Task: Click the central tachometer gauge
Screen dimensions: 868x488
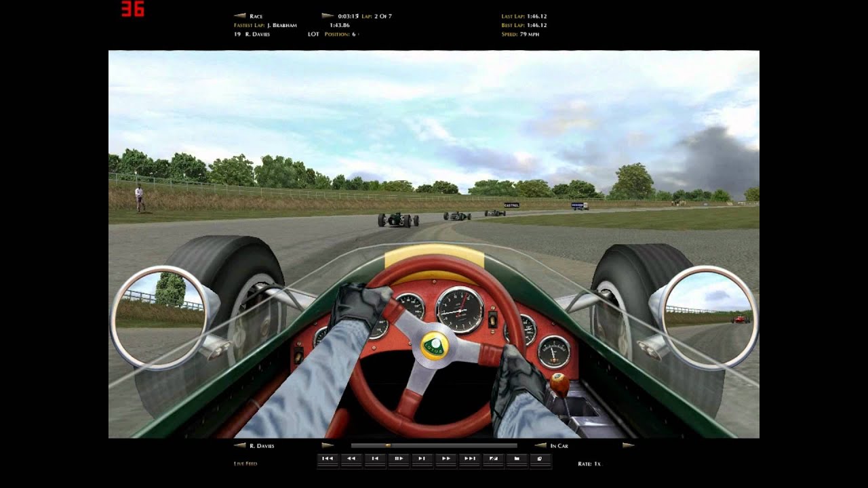Action: (x=460, y=310)
